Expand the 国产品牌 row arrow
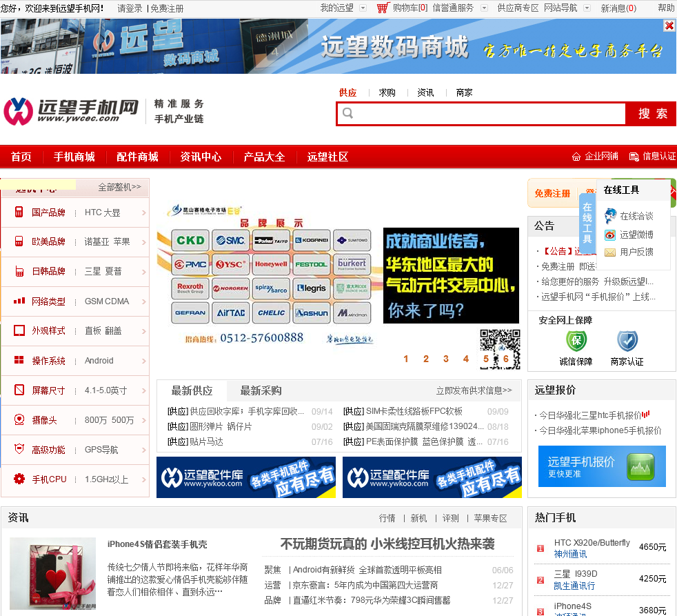 click(144, 212)
